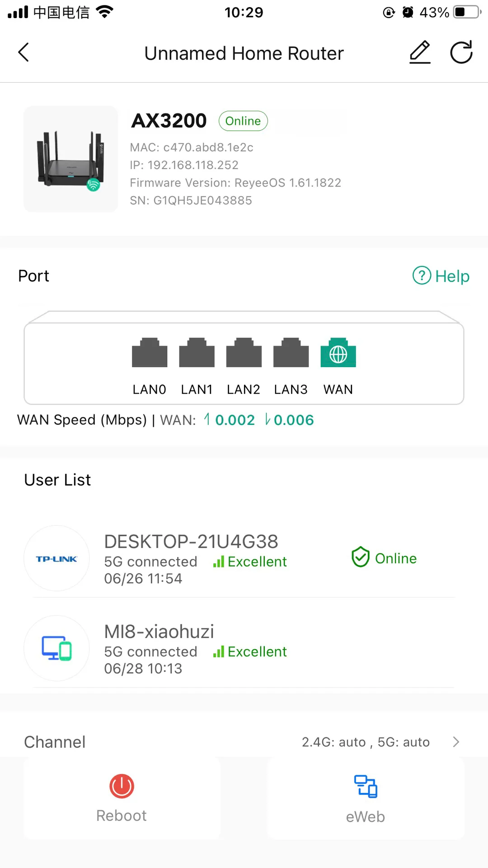Tap the red power Reboot icon
Image resolution: width=488 pixels, height=868 pixels.
click(x=122, y=786)
